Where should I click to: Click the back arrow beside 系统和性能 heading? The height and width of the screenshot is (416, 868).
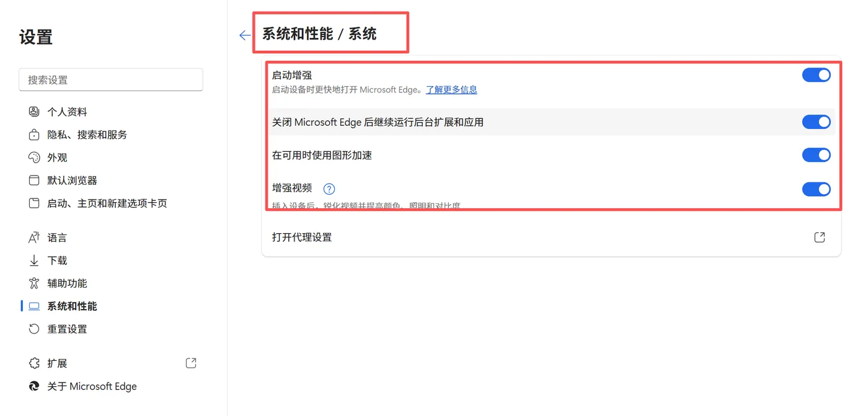(x=245, y=35)
